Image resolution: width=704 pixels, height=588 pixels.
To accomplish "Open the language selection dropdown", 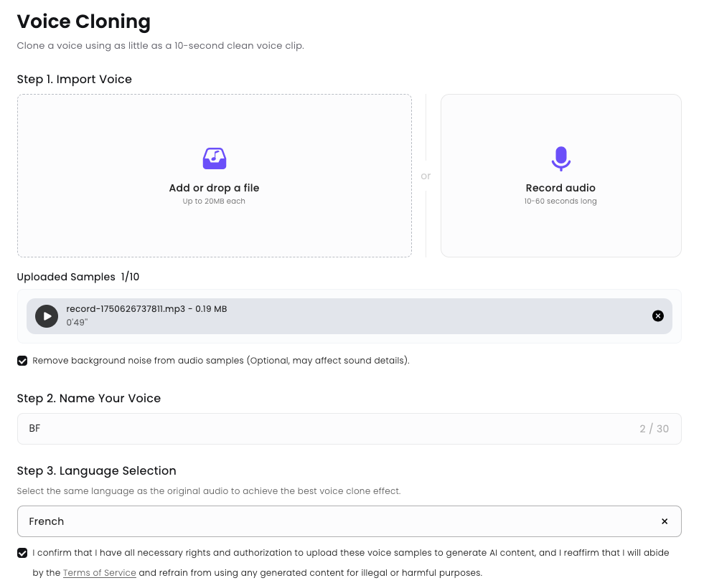I will [x=337, y=521].
